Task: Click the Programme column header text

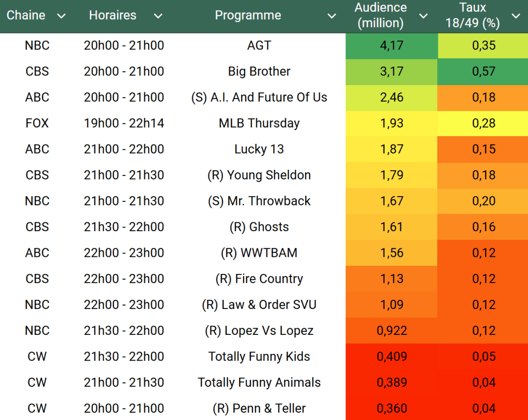Action: [248, 15]
